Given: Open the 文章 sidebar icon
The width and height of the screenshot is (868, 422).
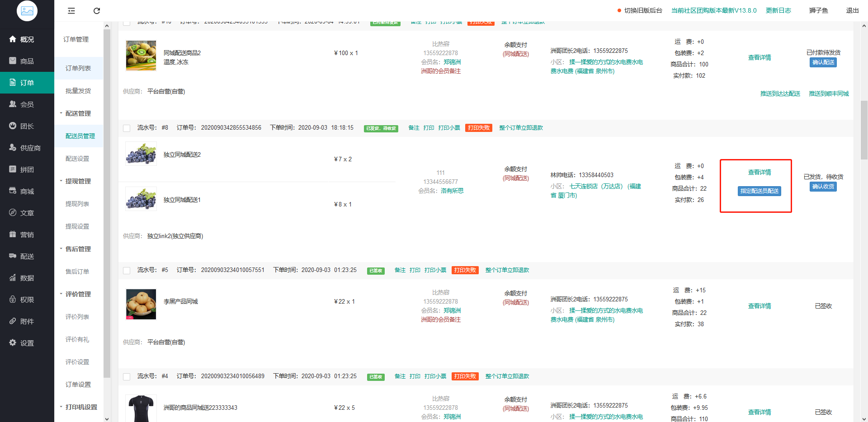Looking at the screenshot, I should pos(13,213).
